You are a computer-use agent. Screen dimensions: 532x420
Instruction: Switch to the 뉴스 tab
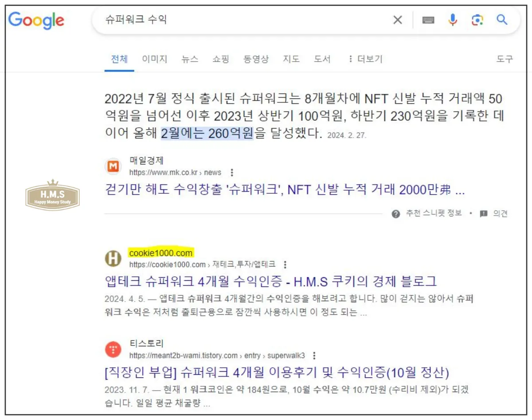pyautogui.click(x=190, y=59)
